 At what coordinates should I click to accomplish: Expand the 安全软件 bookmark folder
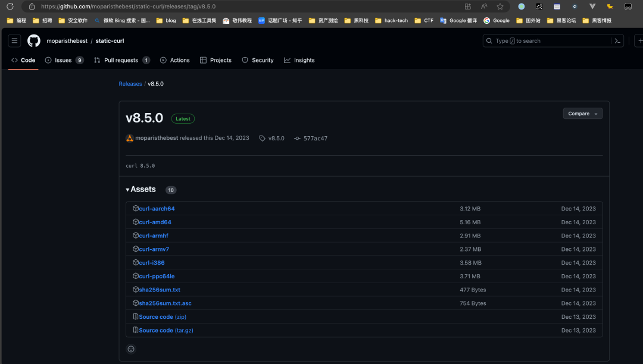(x=73, y=20)
